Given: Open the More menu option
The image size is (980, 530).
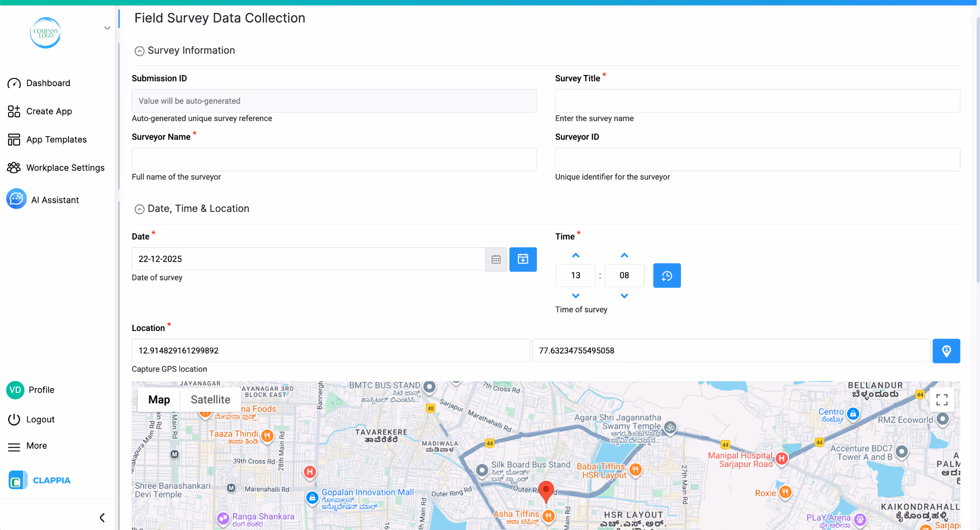Looking at the screenshot, I should (x=36, y=446).
